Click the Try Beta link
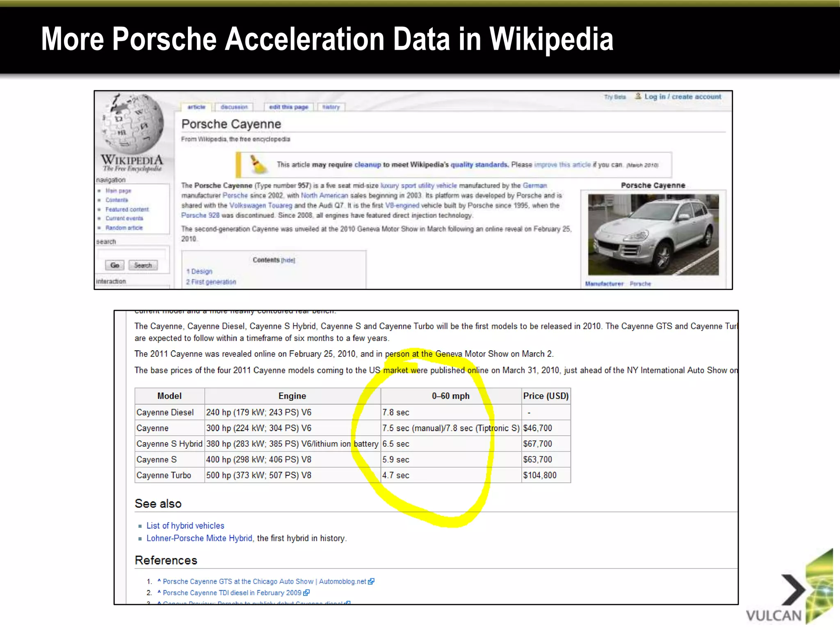Image resolution: width=840 pixels, height=630 pixels. point(615,97)
